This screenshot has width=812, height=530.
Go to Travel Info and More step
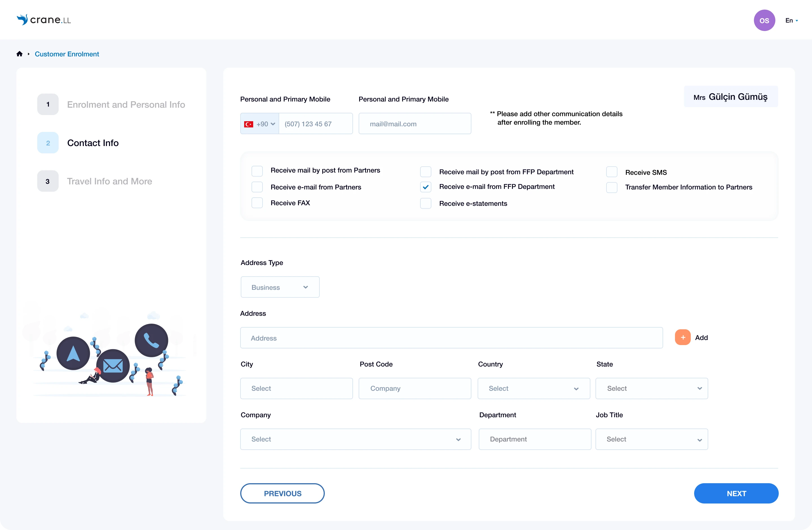tap(109, 181)
